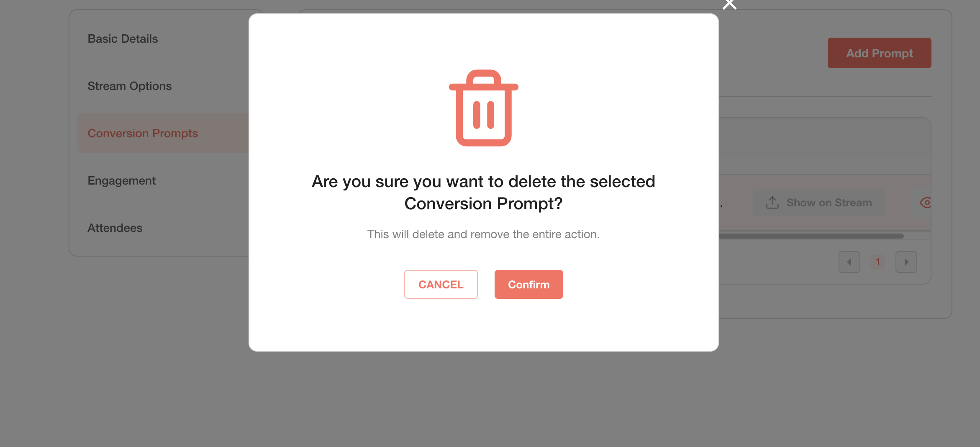Click the upload icon beside Show on Stream
This screenshot has height=447, width=980.
772,203
